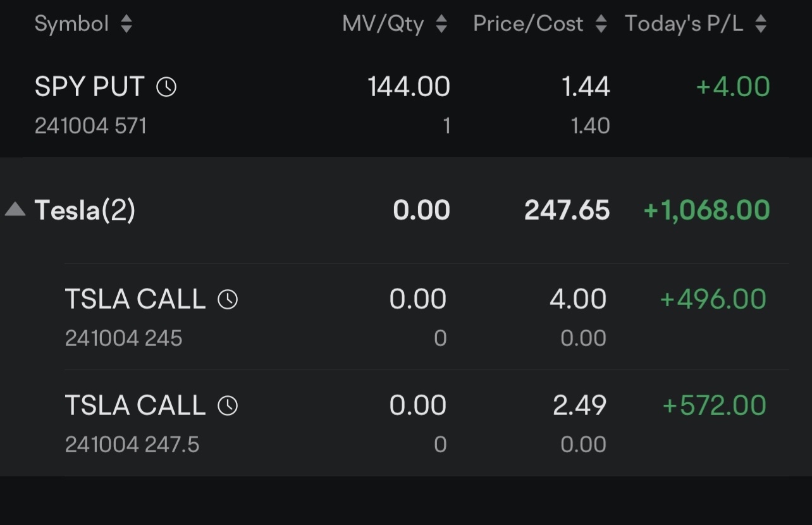Image resolution: width=812 pixels, height=525 pixels.
Task: Click SPY PUT price 1.44
Action: pyautogui.click(x=586, y=87)
